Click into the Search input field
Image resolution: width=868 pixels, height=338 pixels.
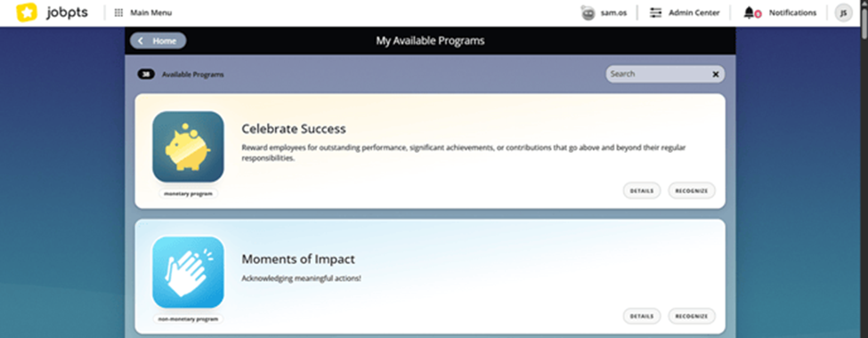click(659, 74)
